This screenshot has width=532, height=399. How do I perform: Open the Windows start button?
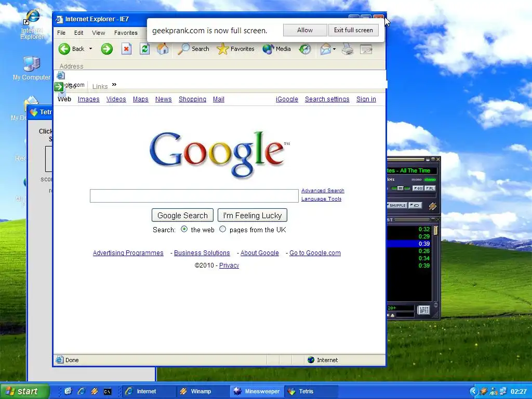[x=24, y=392]
